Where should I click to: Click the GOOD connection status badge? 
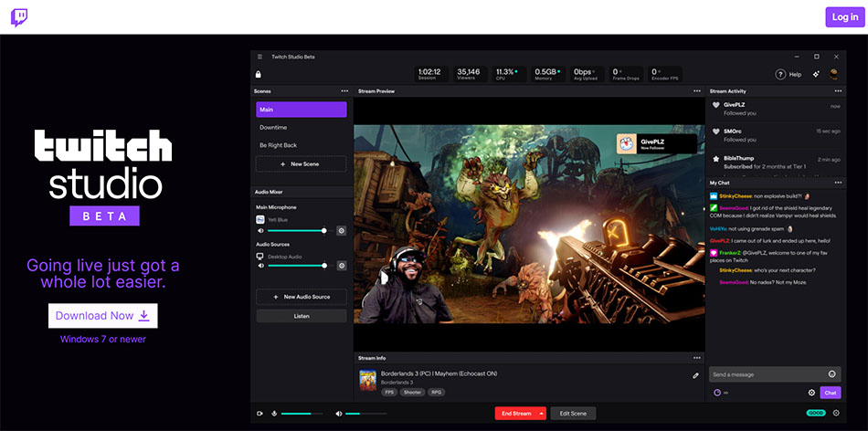click(815, 413)
